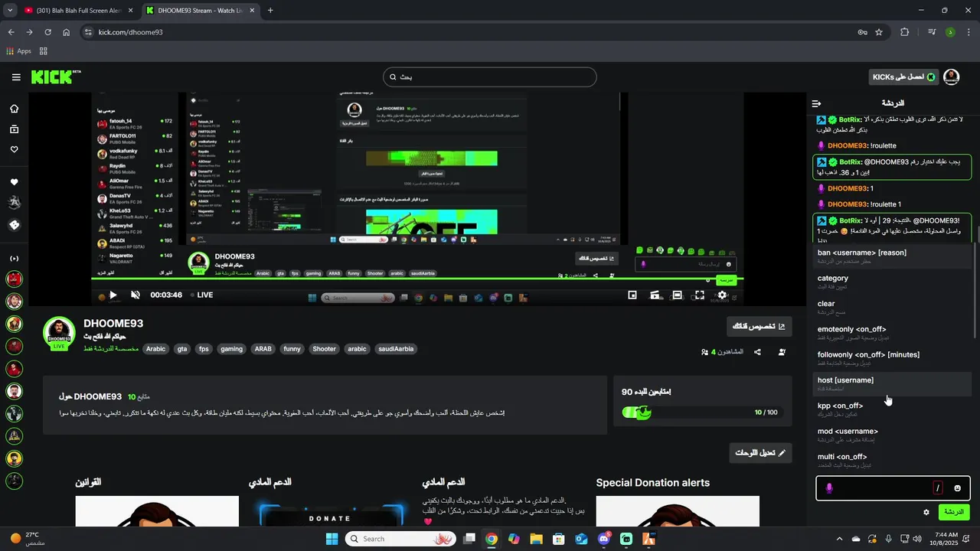Viewport: 980px width, 551px height.
Task: Open Following heart outline icon in sidebar
Action: click(14, 149)
